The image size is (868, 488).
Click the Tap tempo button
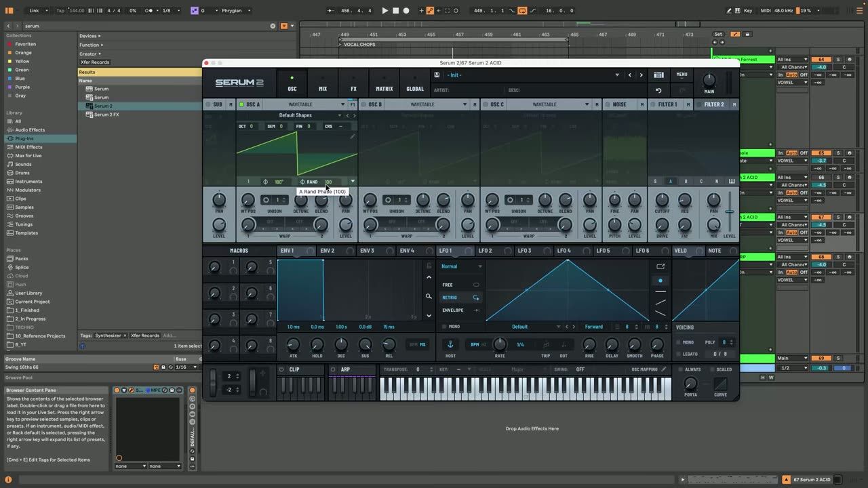pyautogui.click(x=60, y=11)
